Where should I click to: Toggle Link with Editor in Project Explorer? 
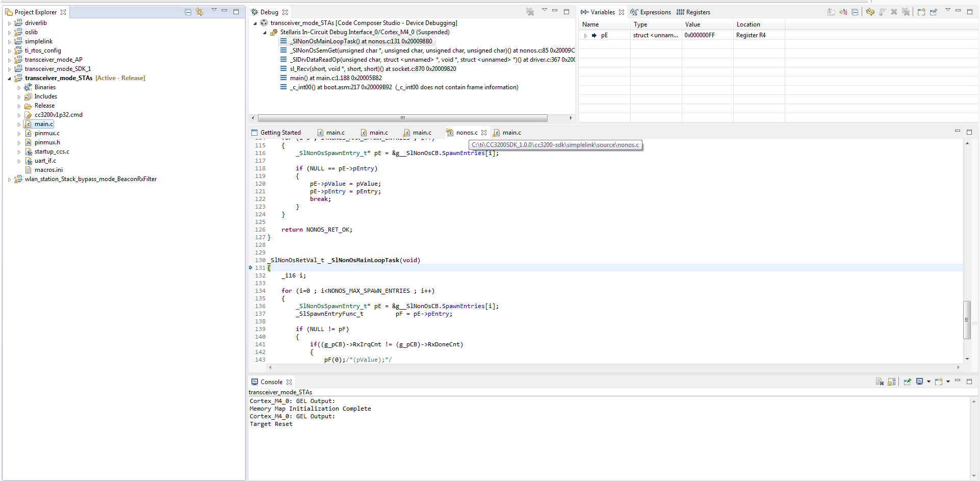tap(199, 12)
